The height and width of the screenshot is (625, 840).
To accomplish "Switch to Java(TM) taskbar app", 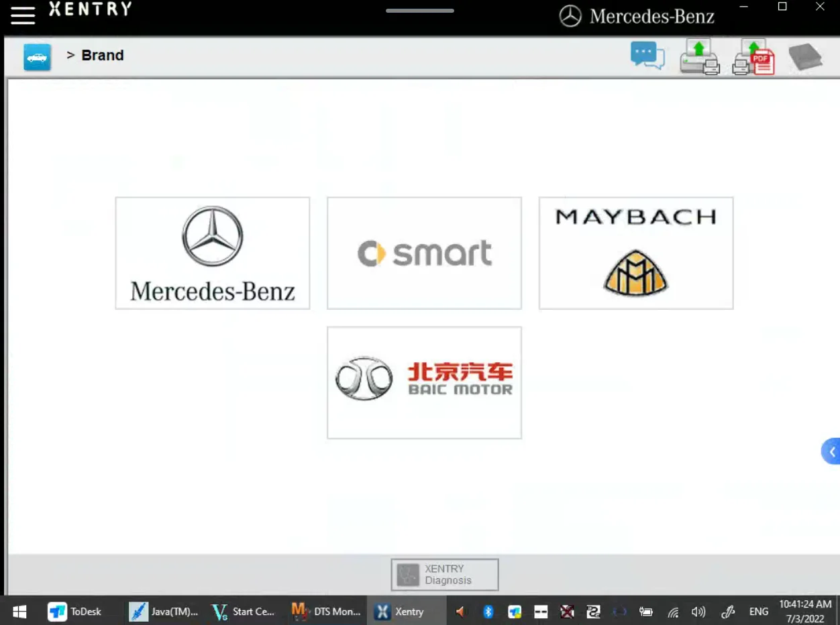I will (164, 611).
